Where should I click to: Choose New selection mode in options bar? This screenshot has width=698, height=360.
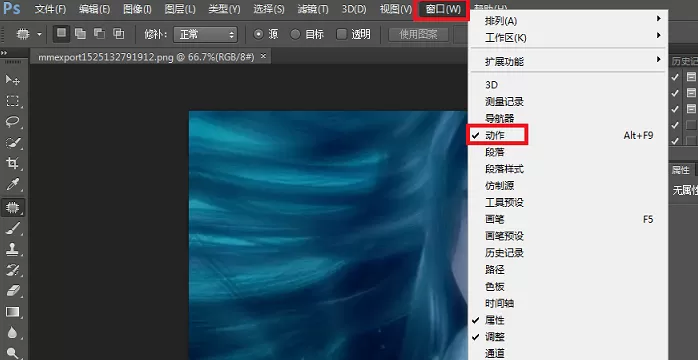point(61,34)
